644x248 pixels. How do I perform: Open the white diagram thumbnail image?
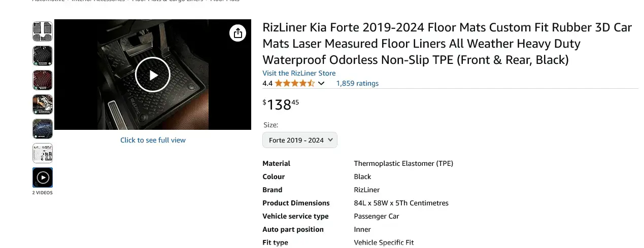pyautogui.click(x=43, y=153)
